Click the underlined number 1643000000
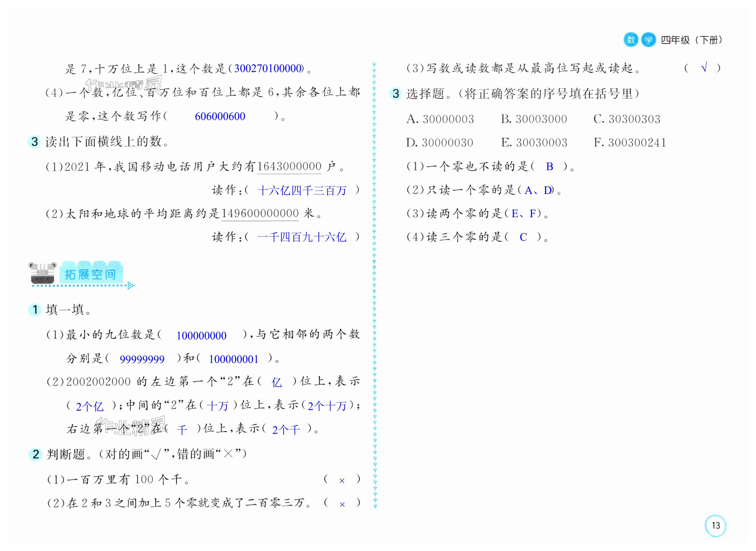Viewport: 756px width, 551px height. click(x=289, y=166)
